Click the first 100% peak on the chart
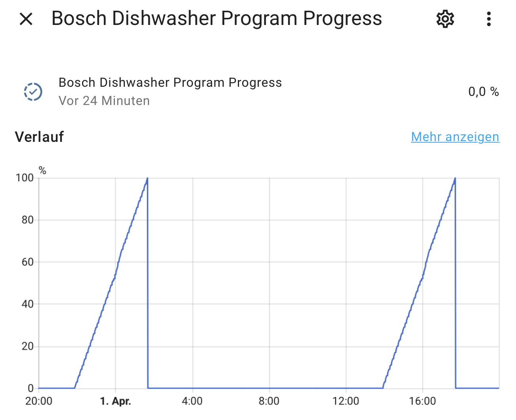Viewport: 516px width, 420px height. (147, 179)
